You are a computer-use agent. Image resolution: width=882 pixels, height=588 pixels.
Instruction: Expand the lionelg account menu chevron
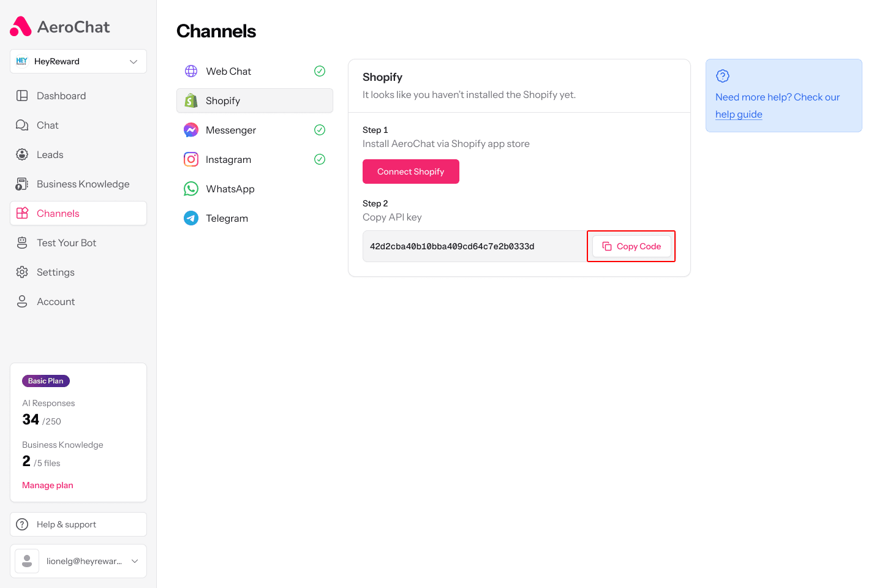click(x=135, y=561)
